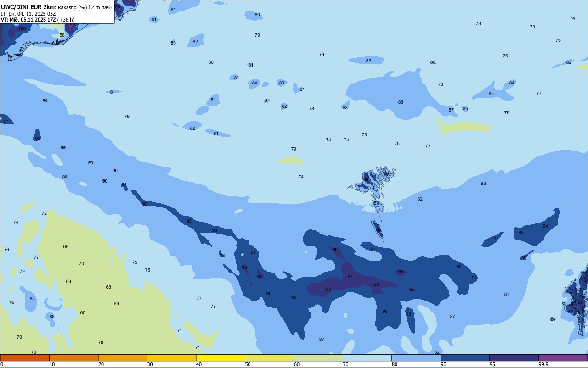Click the 30–40 golden legend swatch

(x=171, y=357)
